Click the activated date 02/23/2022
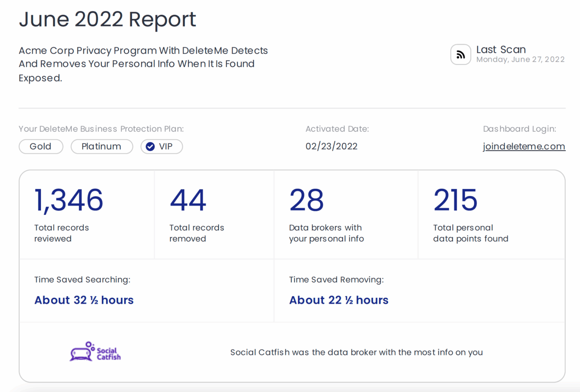580x392 pixels. click(x=331, y=146)
